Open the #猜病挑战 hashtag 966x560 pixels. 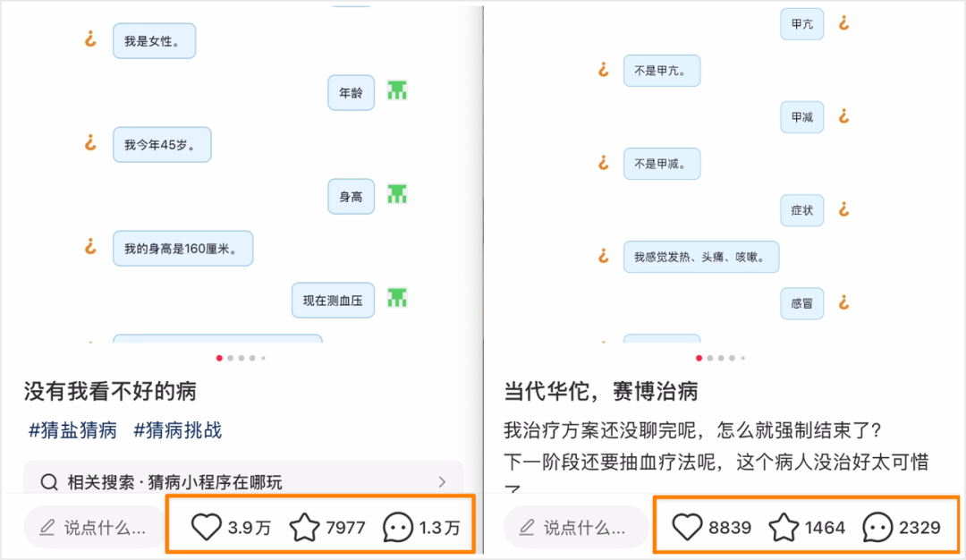click(x=177, y=430)
